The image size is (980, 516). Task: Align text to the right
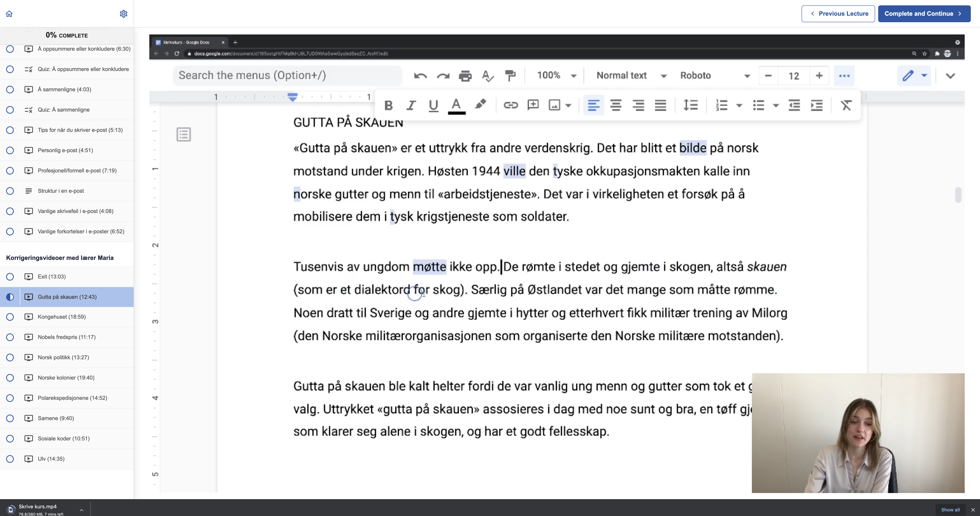pyautogui.click(x=638, y=105)
